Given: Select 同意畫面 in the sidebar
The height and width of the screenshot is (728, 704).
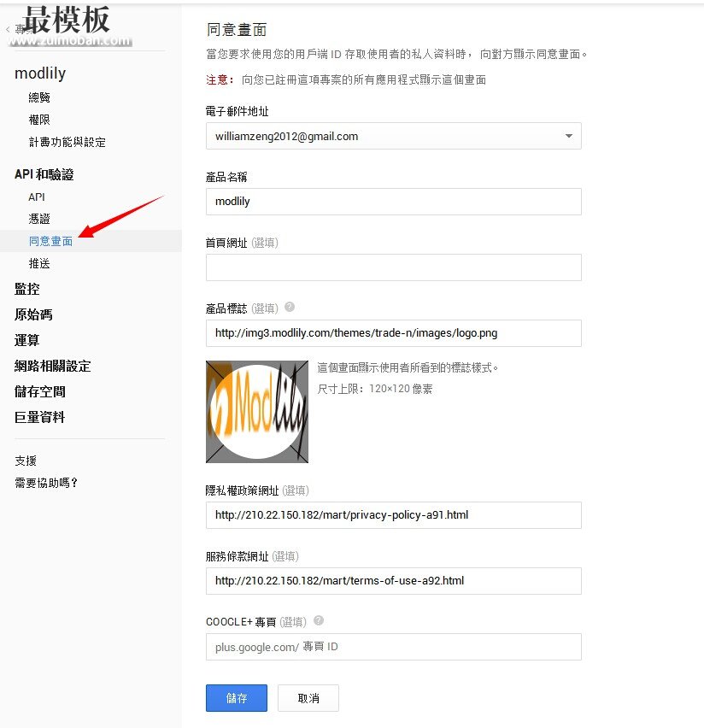Looking at the screenshot, I should [x=51, y=241].
